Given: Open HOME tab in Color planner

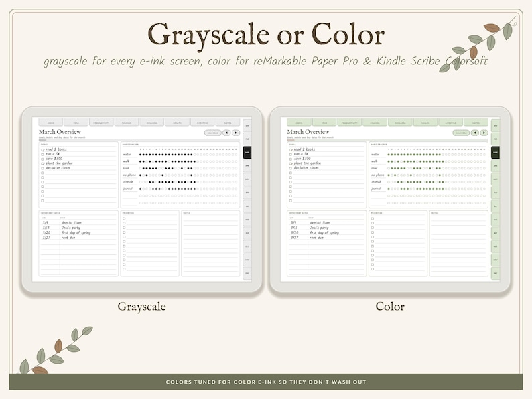Looking at the screenshot, I should coord(300,123).
